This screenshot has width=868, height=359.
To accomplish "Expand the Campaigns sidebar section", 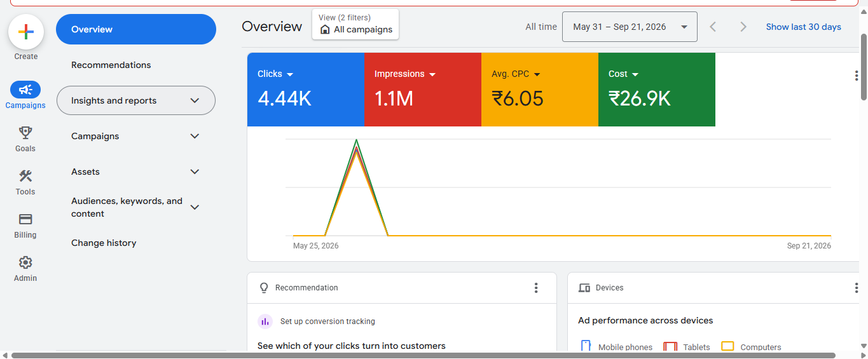I will (x=195, y=136).
